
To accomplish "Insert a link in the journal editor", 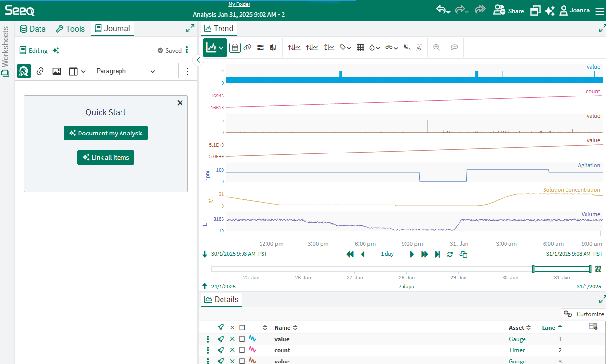I will pyautogui.click(x=40, y=71).
